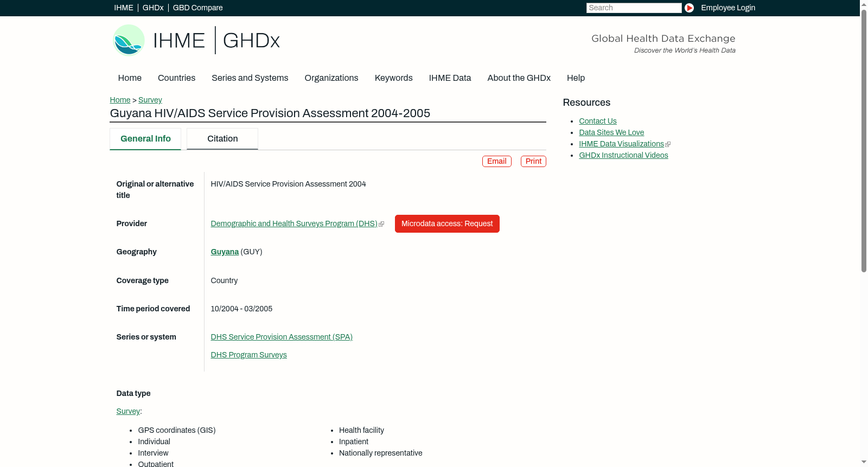Screen dimensions: 868x467
Task: Open Organizations navigation item
Action: pos(331,78)
